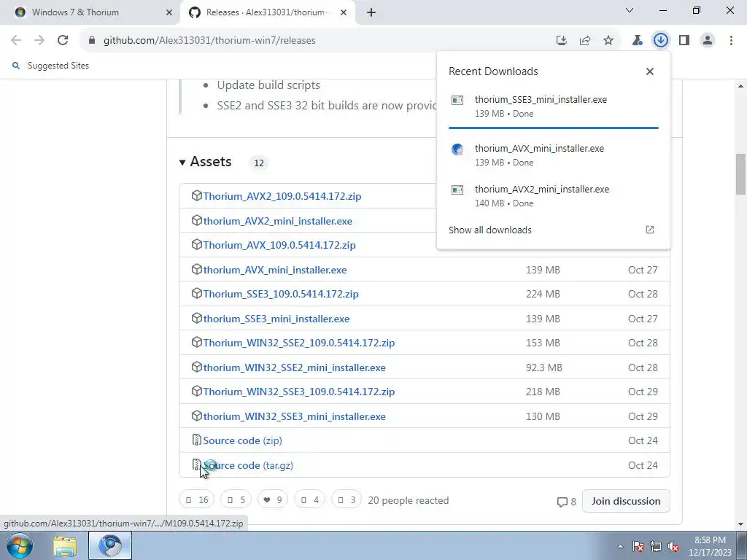Click the scrollbar down arrow

click(741, 524)
